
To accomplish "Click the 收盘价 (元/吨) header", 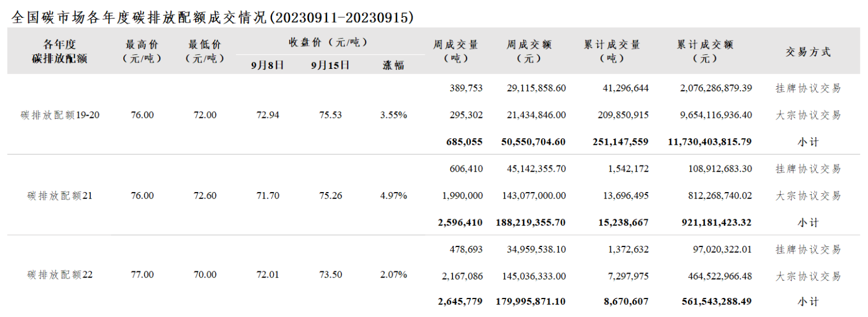I will 328,42.
